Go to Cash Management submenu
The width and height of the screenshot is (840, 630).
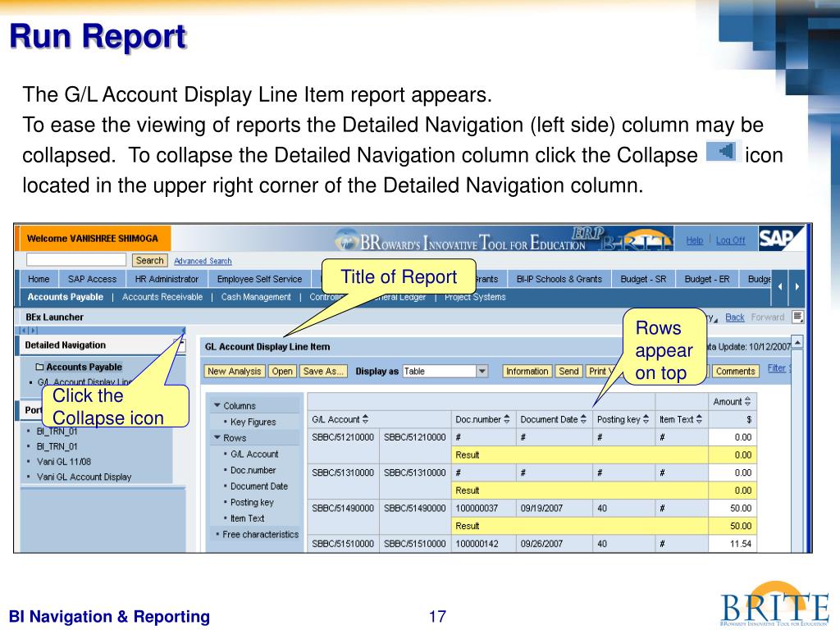256,297
